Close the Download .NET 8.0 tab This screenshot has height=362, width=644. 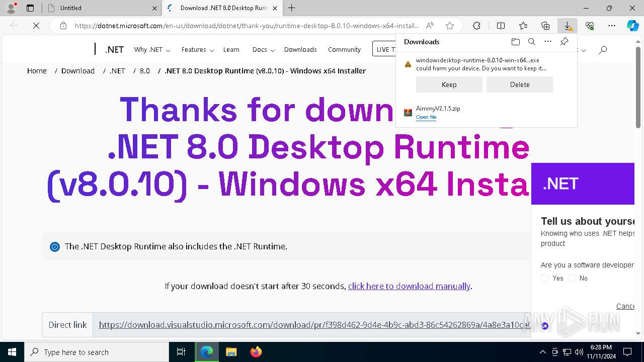click(x=275, y=8)
